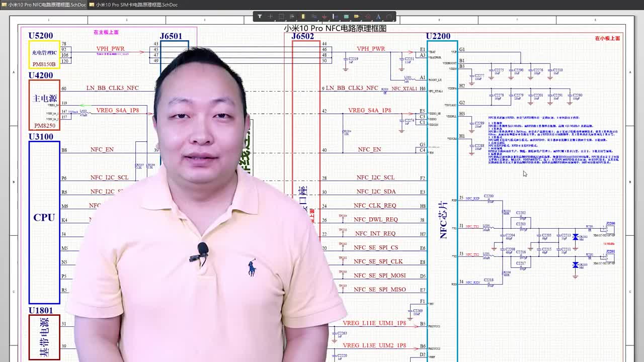
Task: Open the selection filter tool
Action: click(260, 17)
